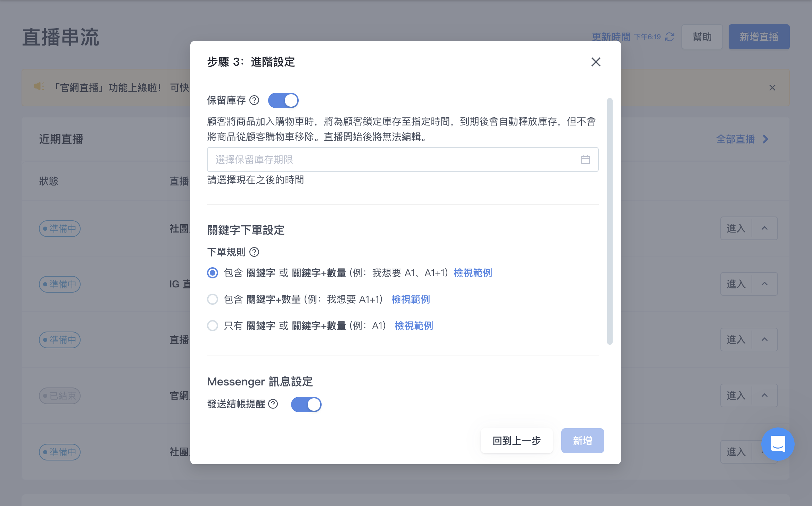Click help icon next to 保留庫存

[x=254, y=100]
